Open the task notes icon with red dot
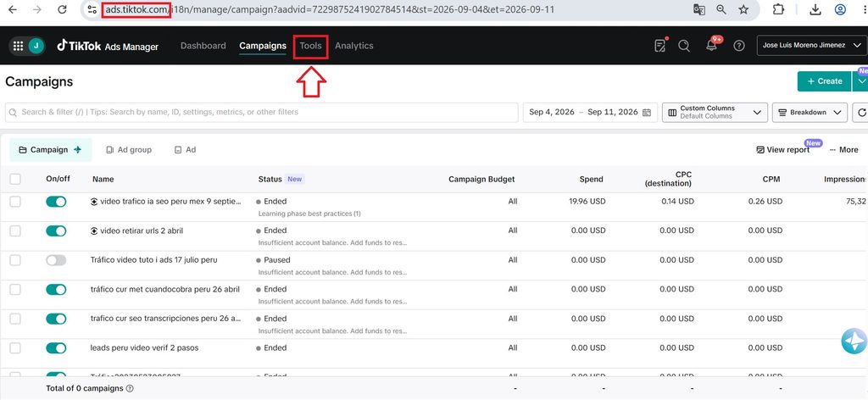This screenshot has width=868, height=400. 659,46
